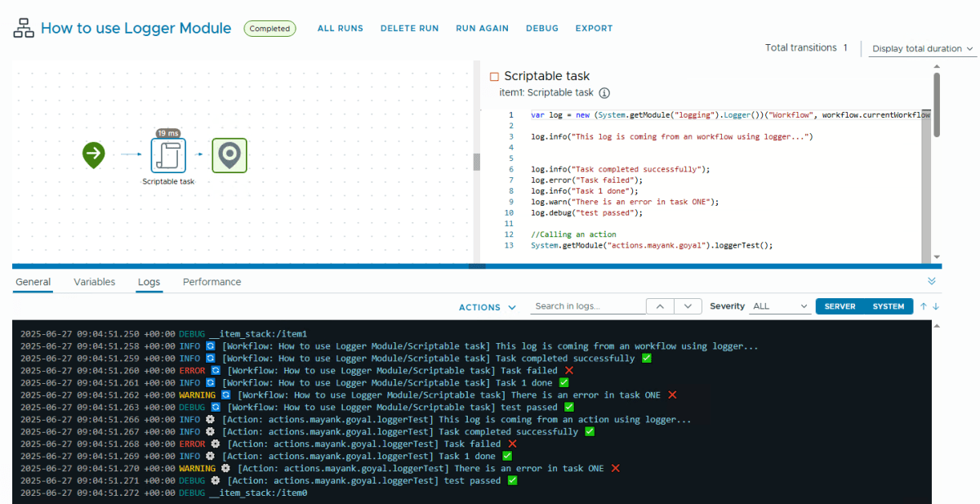Toggle SYSTEM logs view
The image size is (980, 504).
click(x=889, y=306)
